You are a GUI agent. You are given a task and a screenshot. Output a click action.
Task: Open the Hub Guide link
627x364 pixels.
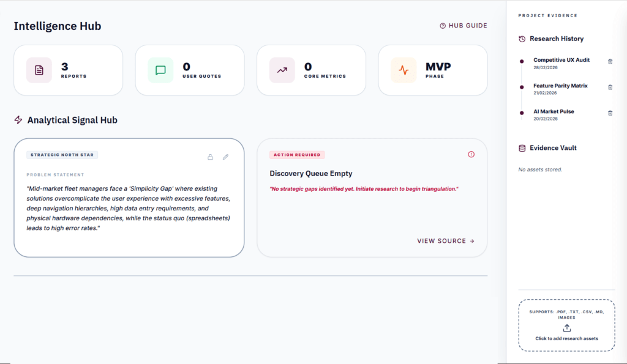pyautogui.click(x=464, y=26)
